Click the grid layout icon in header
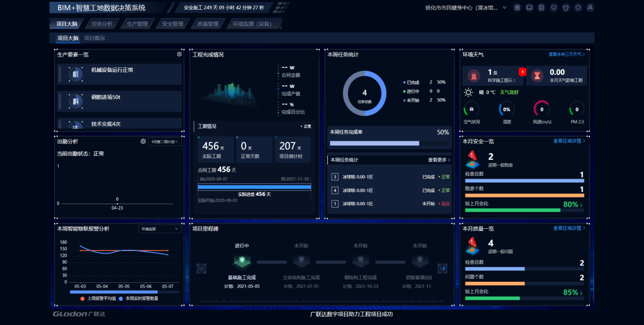Screen dimensions: 644x325 tap(517, 8)
